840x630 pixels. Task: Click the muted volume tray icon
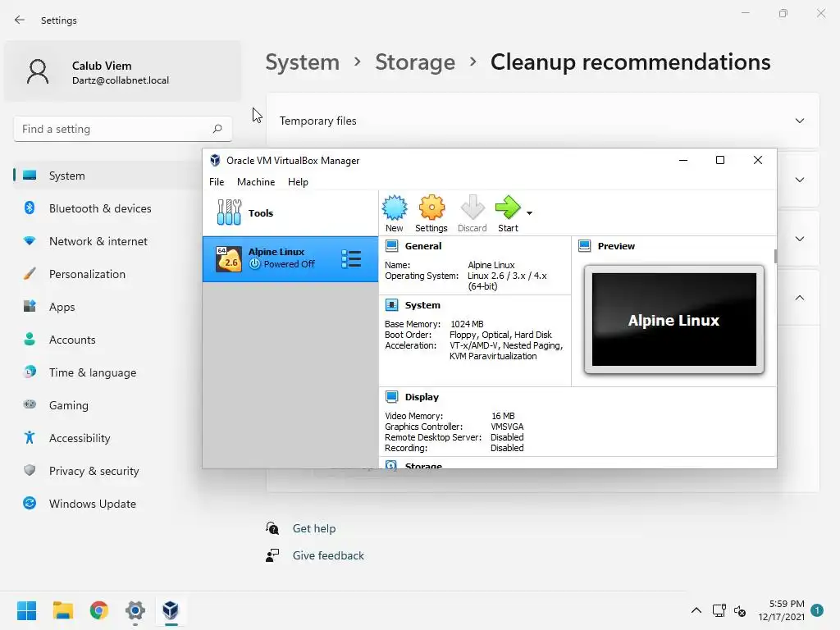[x=740, y=610]
